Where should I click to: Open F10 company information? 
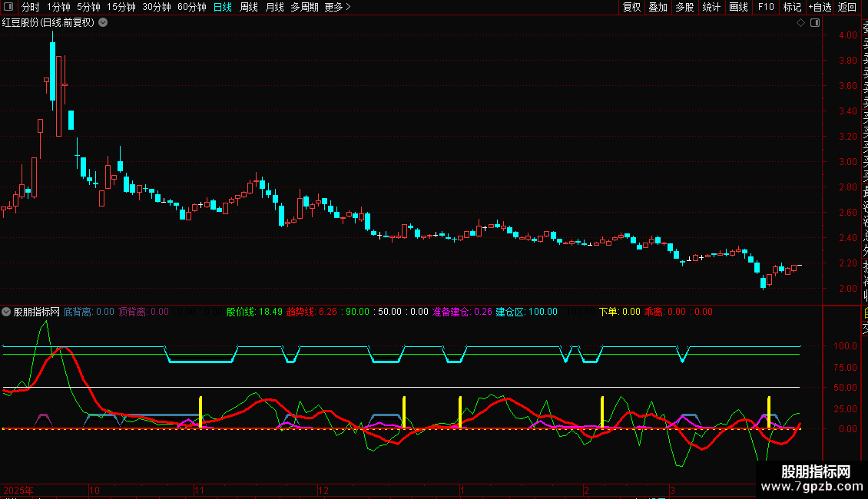pos(765,8)
